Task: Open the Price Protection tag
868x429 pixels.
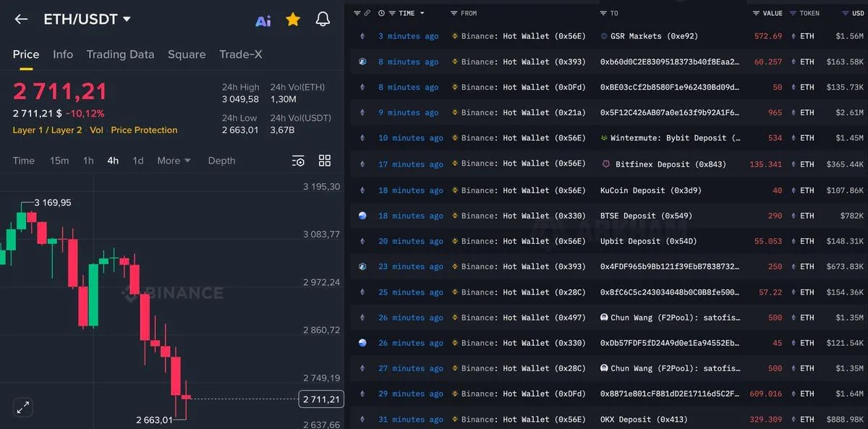Action: click(144, 130)
